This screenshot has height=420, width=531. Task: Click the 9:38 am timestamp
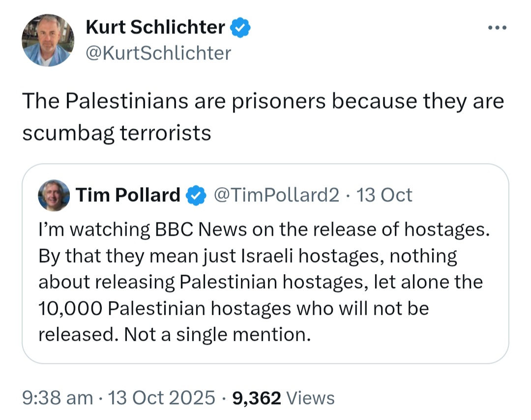coord(58,397)
